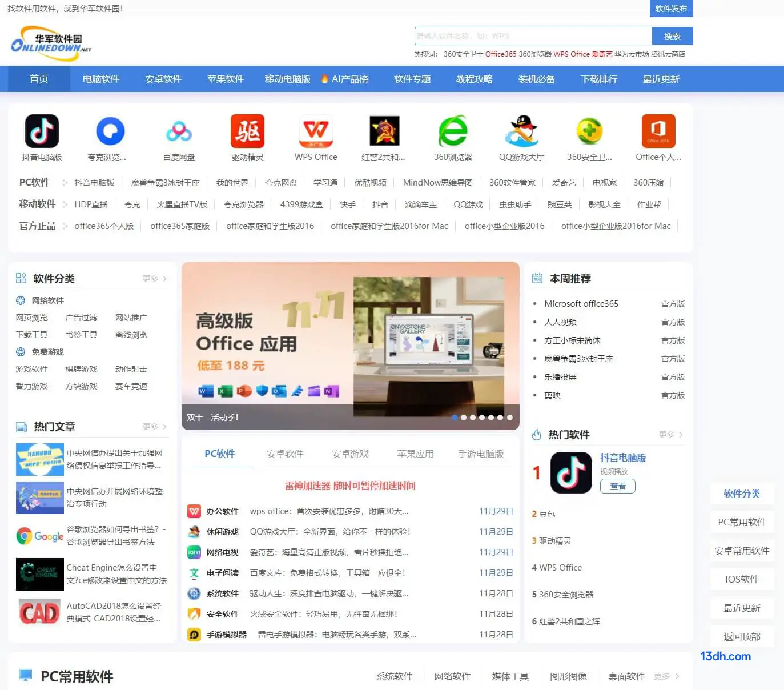Click 爱奇艺 in hot search terms

[x=602, y=54]
